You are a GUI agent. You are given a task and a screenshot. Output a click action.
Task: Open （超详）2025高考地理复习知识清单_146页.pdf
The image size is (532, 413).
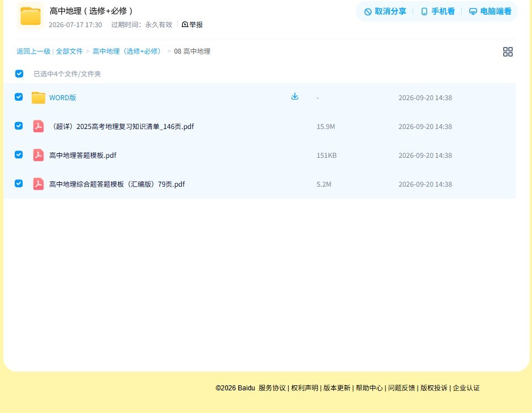click(x=122, y=127)
